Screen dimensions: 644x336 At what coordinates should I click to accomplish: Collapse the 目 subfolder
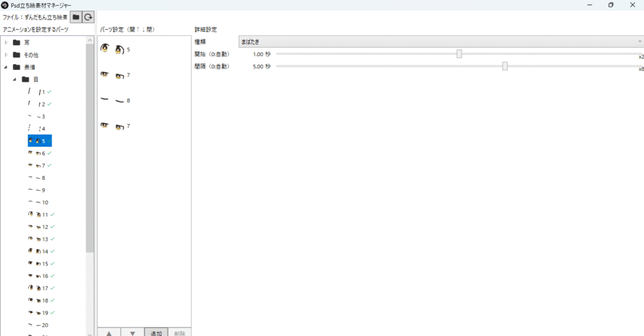click(x=14, y=79)
